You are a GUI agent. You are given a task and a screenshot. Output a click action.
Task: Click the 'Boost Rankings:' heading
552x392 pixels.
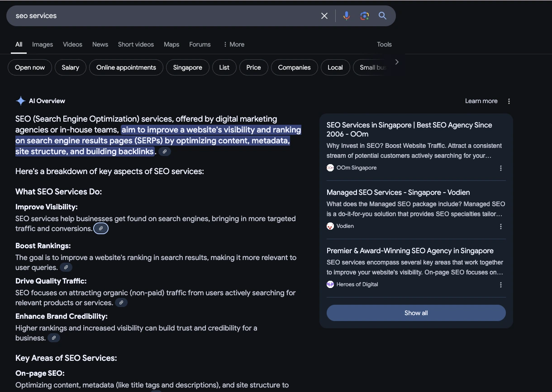43,246
